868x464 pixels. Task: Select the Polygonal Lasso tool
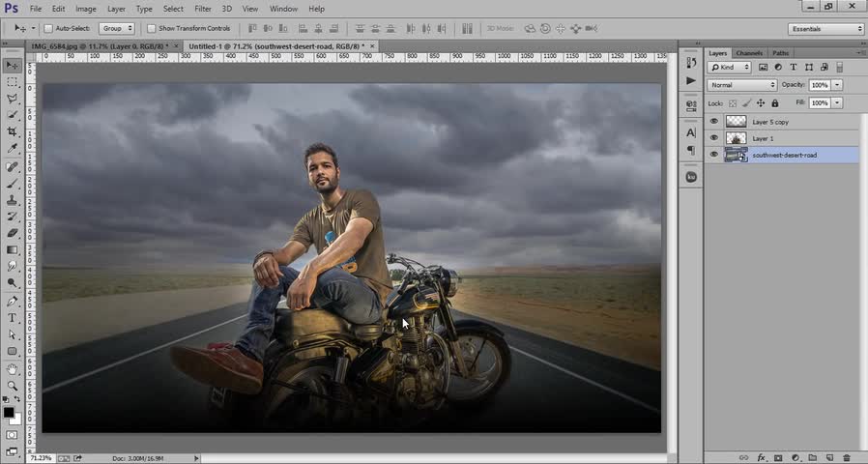pyautogui.click(x=12, y=99)
